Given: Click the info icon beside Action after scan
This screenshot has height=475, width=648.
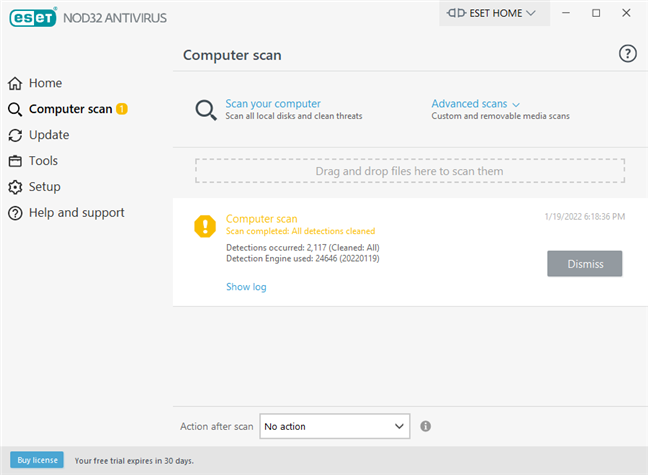Looking at the screenshot, I should pyautogui.click(x=425, y=426).
